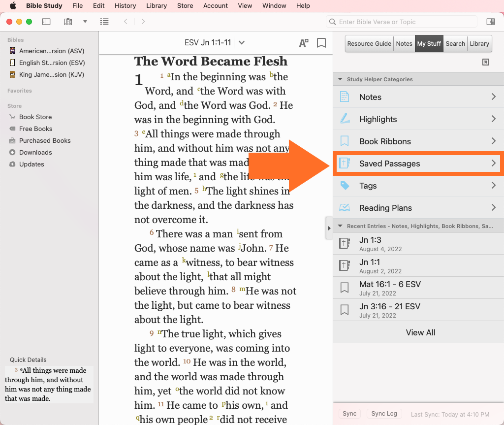Click the Highlights marker icon
The image size is (504, 425).
click(345, 119)
